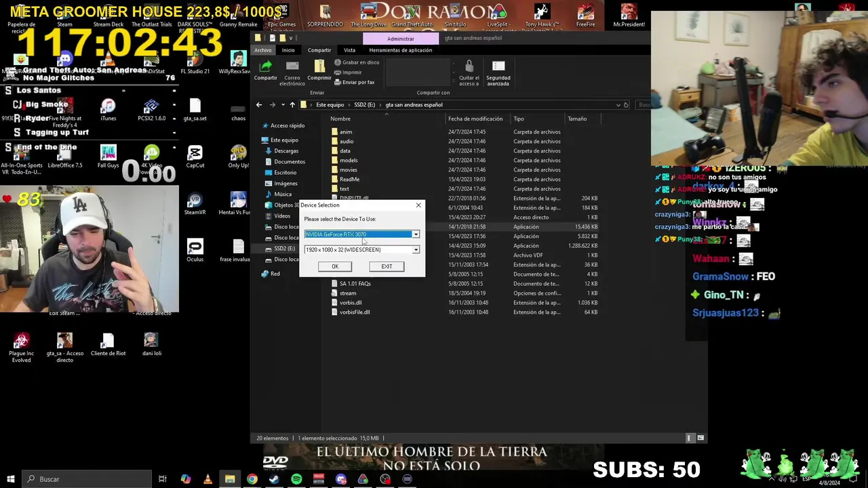This screenshot has height=488, width=868.
Task: Switch to large icons view in status bar
Action: pyautogui.click(x=701, y=438)
